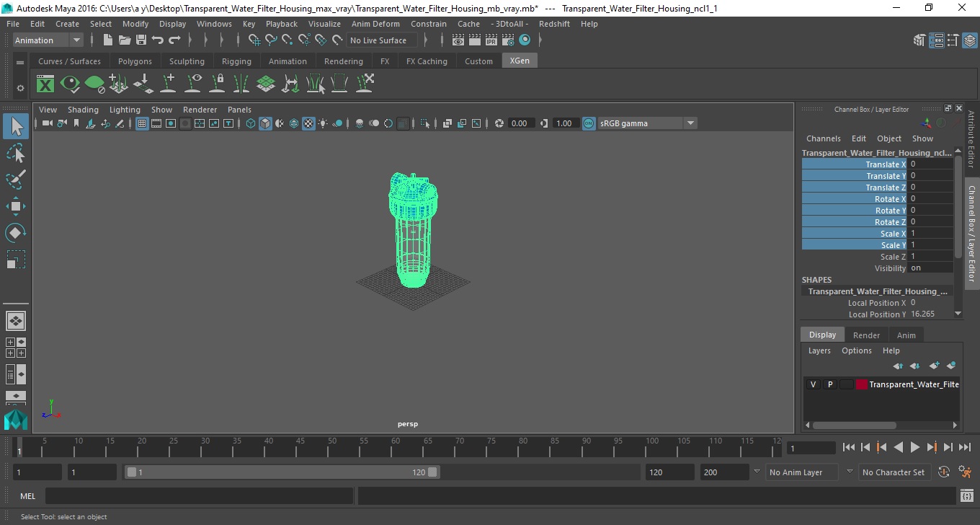Click the layer red color swatch
The width and height of the screenshot is (980, 525).
[861, 384]
